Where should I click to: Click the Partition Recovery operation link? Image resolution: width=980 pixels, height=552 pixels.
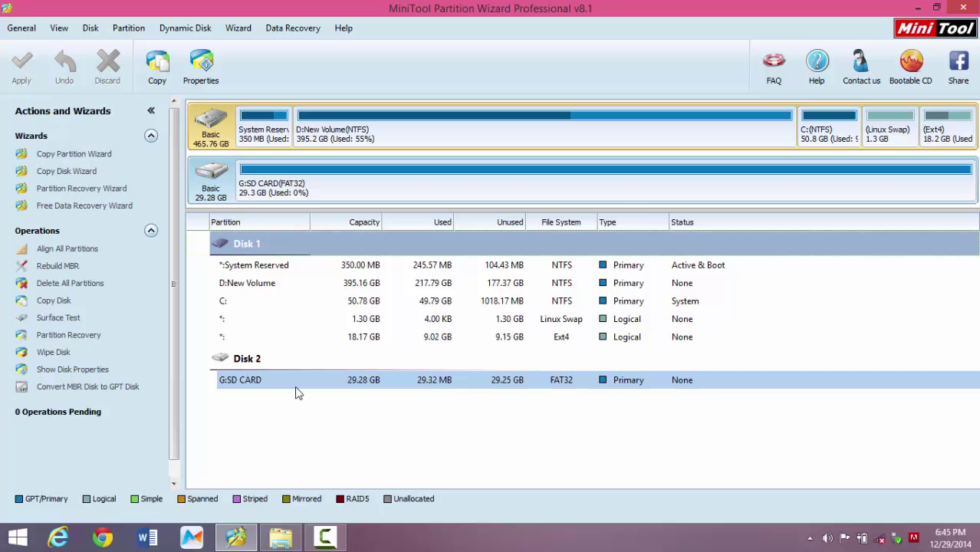pyautogui.click(x=68, y=335)
